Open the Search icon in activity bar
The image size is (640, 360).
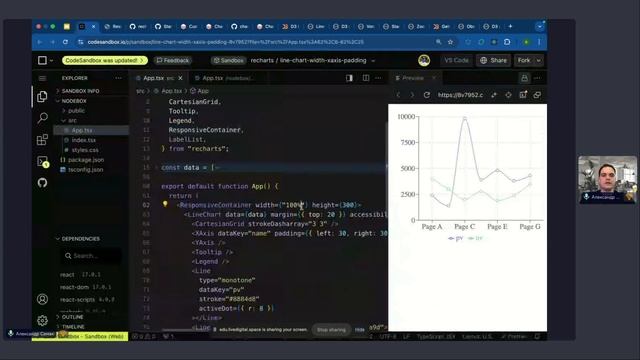42,118
